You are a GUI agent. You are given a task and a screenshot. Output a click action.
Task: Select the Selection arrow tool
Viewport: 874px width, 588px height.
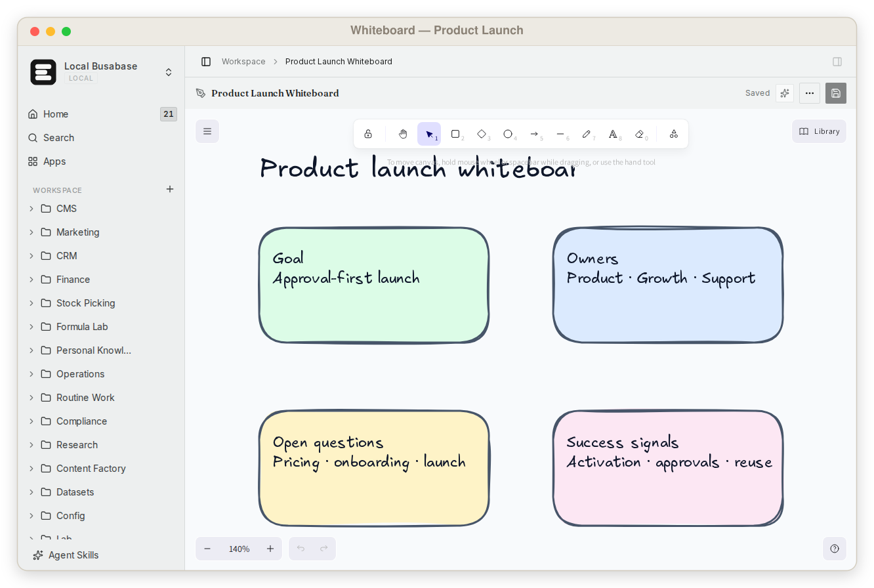pyautogui.click(x=429, y=134)
